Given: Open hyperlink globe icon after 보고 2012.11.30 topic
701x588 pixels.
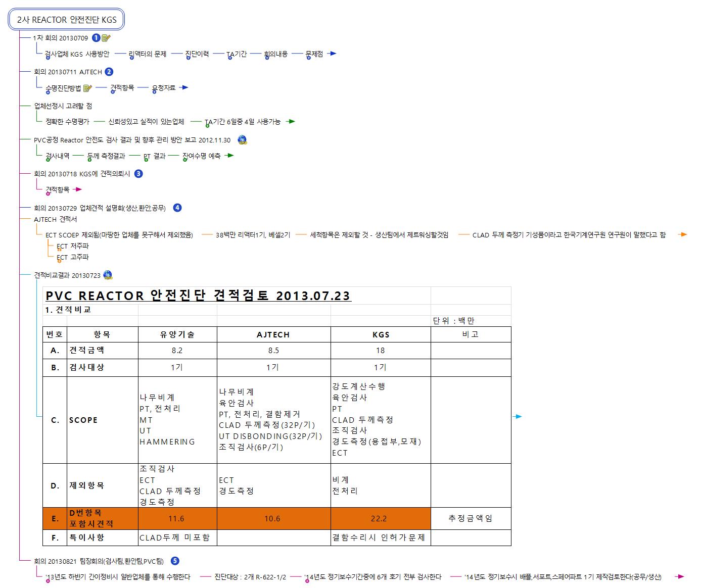Looking at the screenshot, I should [242, 140].
